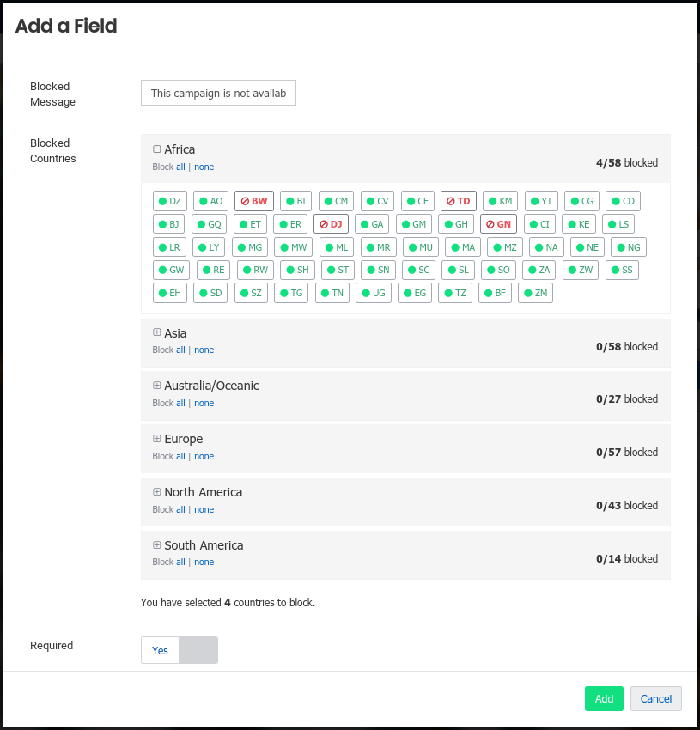Screen dimensions: 700x730
Task: Block the EG country chip
Action: (414, 293)
